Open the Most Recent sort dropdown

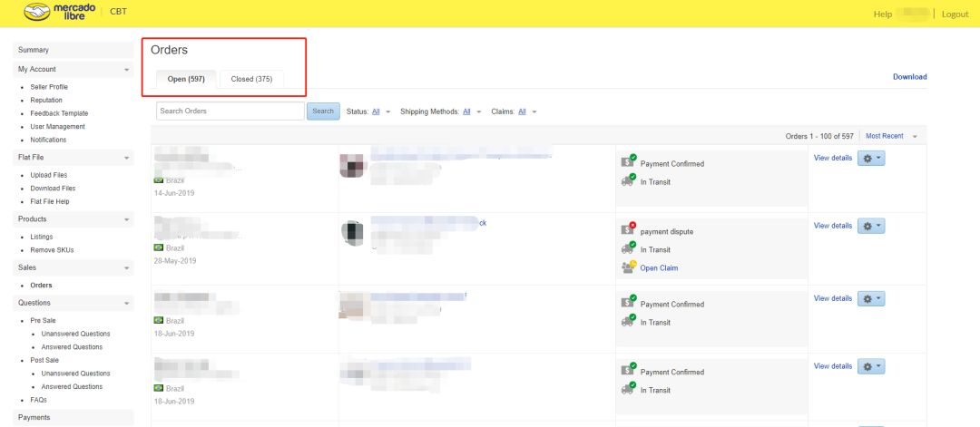(915, 136)
